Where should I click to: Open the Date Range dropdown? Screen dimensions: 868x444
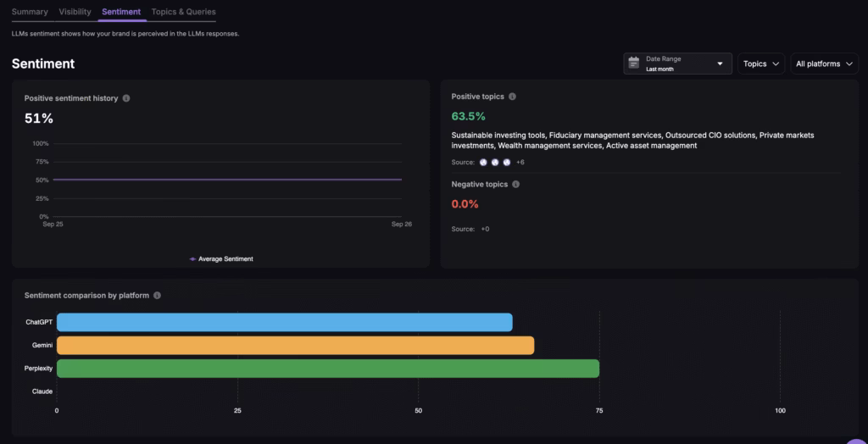pyautogui.click(x=677, y=64)
